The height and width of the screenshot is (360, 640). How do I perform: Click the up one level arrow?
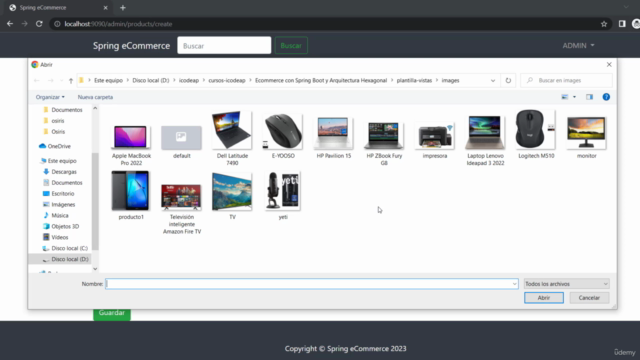71,80
